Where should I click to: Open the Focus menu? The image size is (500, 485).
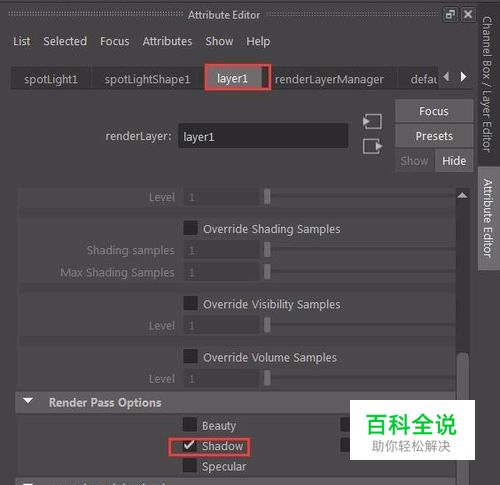click(115, 41)
